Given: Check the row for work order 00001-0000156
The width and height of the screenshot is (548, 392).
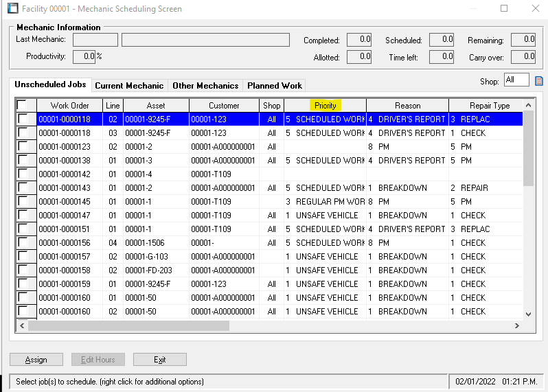Looking at the screenshot, I should click(23, 242).
